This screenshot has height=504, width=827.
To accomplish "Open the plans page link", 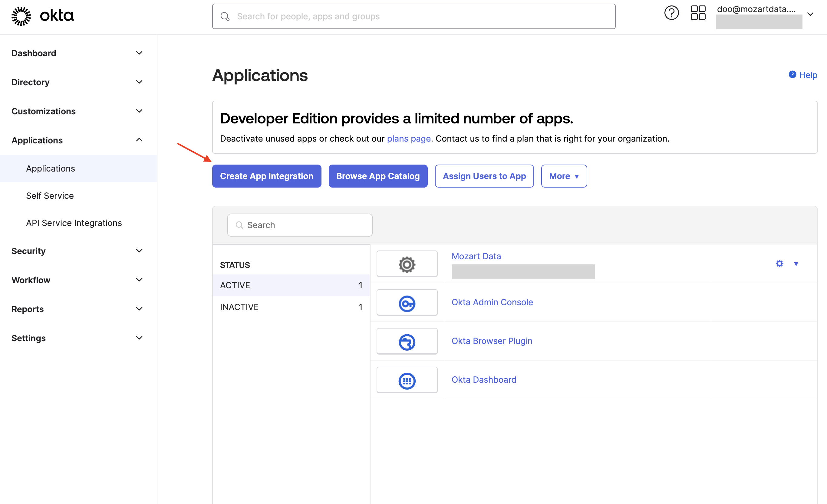I will tap(408, 139).
